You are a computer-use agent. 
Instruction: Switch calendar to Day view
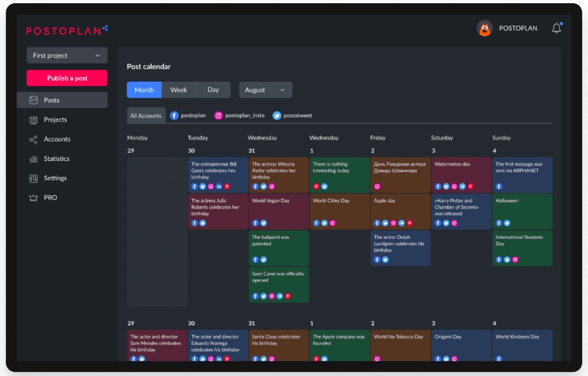point(213,90)
